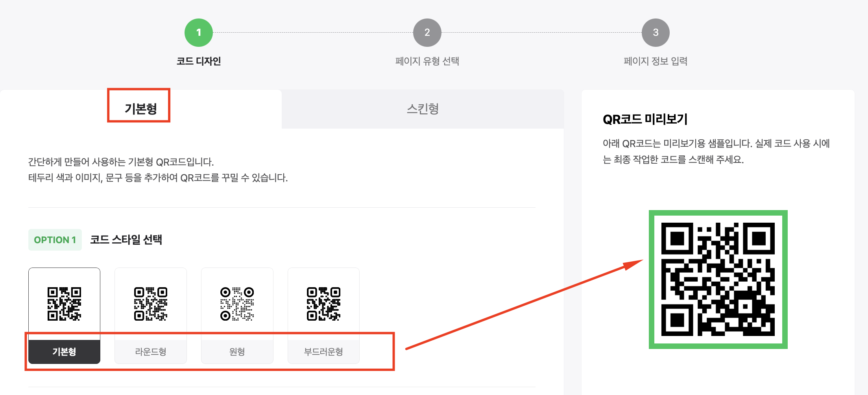
Task: Click the 코드 디자인 step label
Action: 199,61
